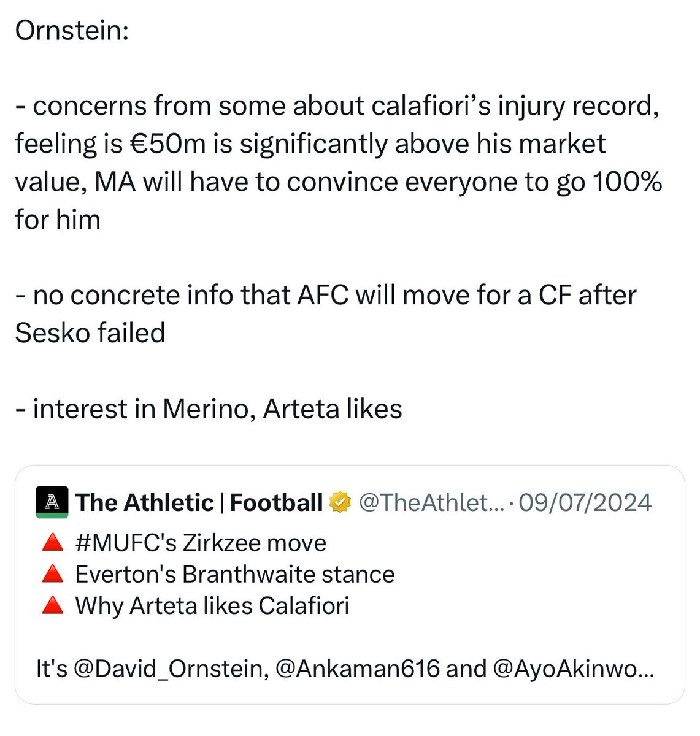Click 'Why Arteta likes Calafiori' line
The image size is (700, 736).
212,605
